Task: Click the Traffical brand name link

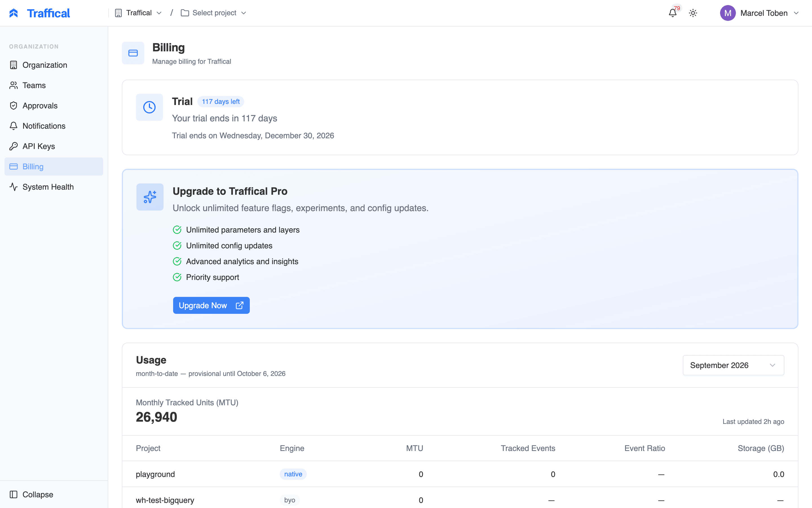Action: click(x=48, y=13)
